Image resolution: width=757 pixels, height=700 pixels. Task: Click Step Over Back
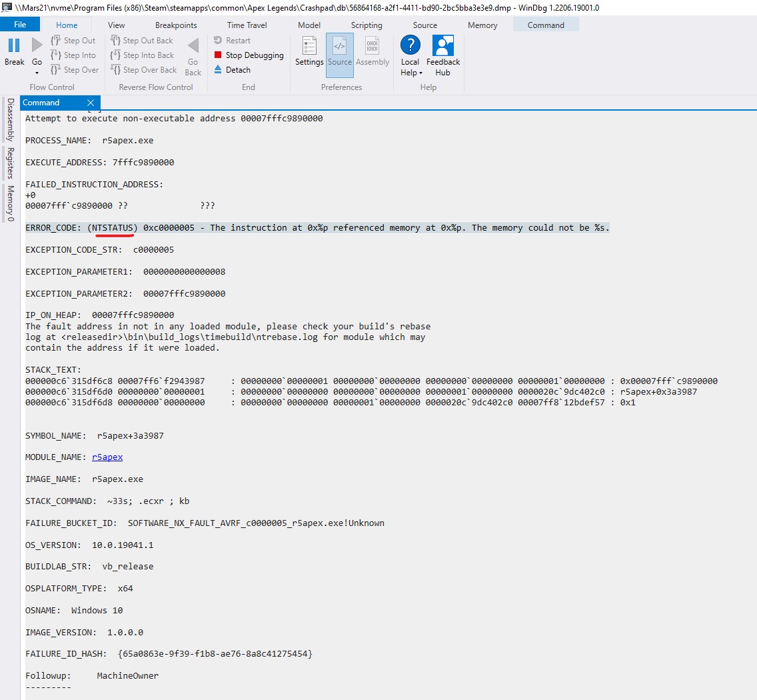[x=143, y=69]
